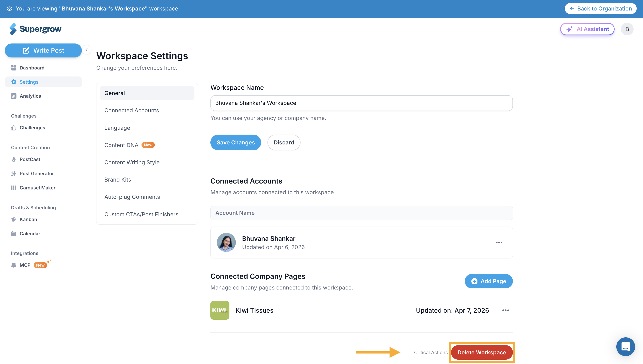Image resolution: width=643 pixels, height=364 pixels.
Task: Open the Kiwi Tissues page options menu
Action: coord(505,310)
